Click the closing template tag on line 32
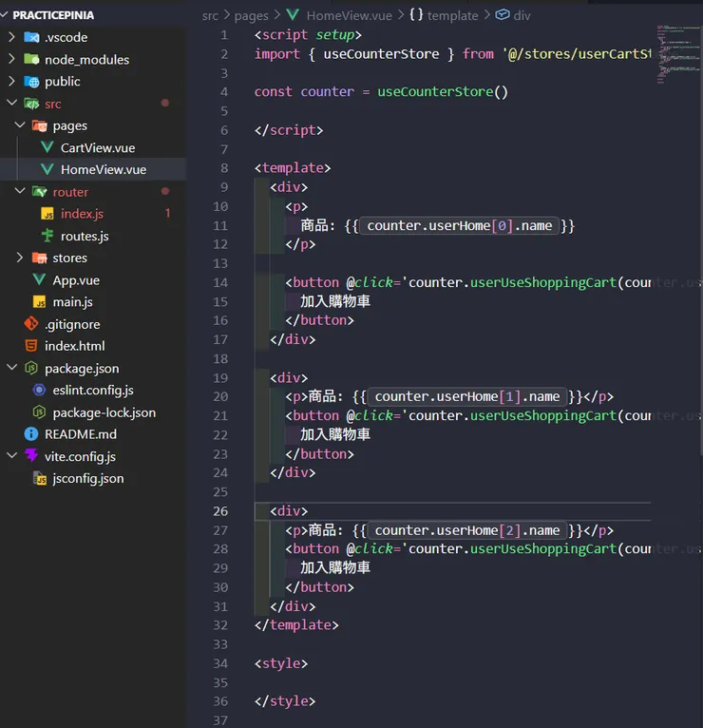 pyautogui.click(x=296, y=625)
